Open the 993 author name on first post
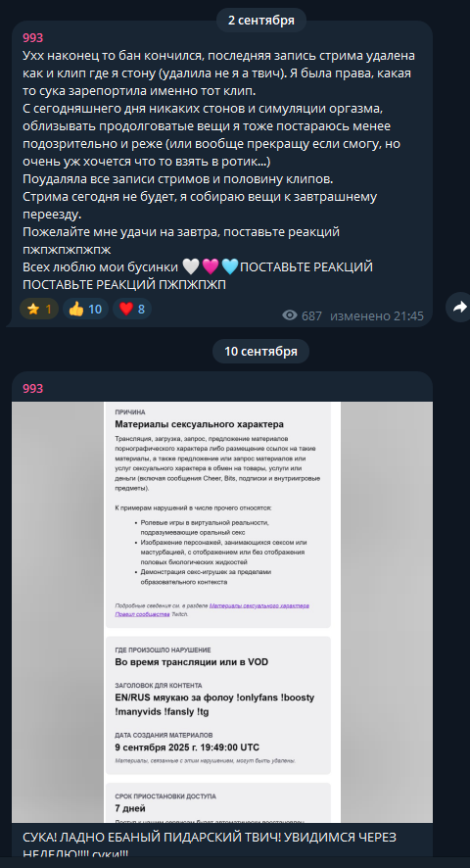 (32, 37)
